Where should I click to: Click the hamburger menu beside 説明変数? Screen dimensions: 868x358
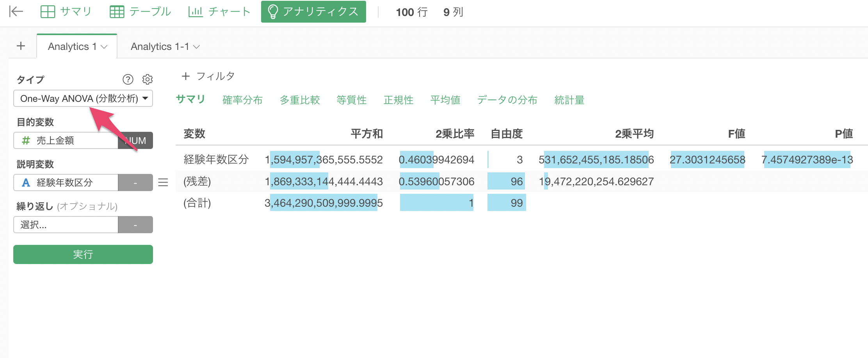163,183
